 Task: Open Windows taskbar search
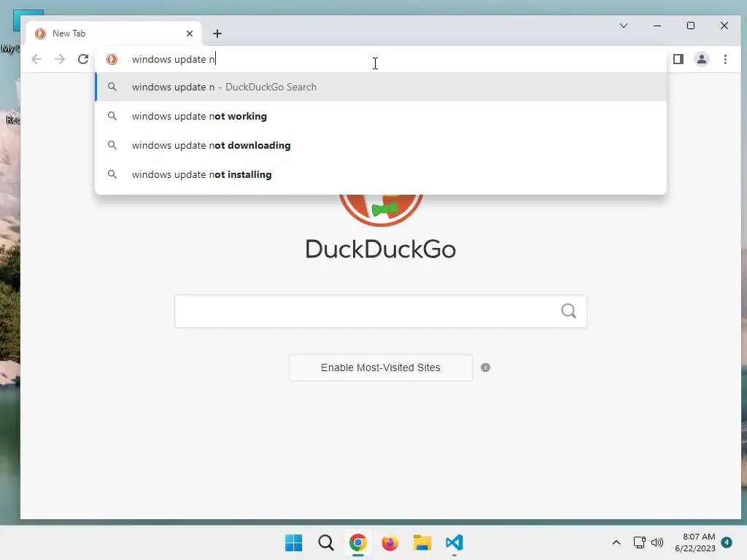coord(326,542)
